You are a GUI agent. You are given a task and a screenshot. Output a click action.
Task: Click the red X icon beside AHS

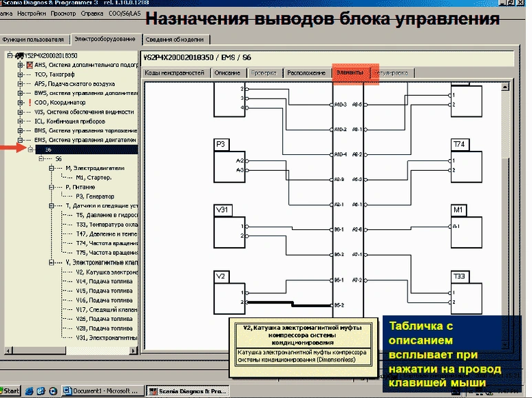point(29,65)
